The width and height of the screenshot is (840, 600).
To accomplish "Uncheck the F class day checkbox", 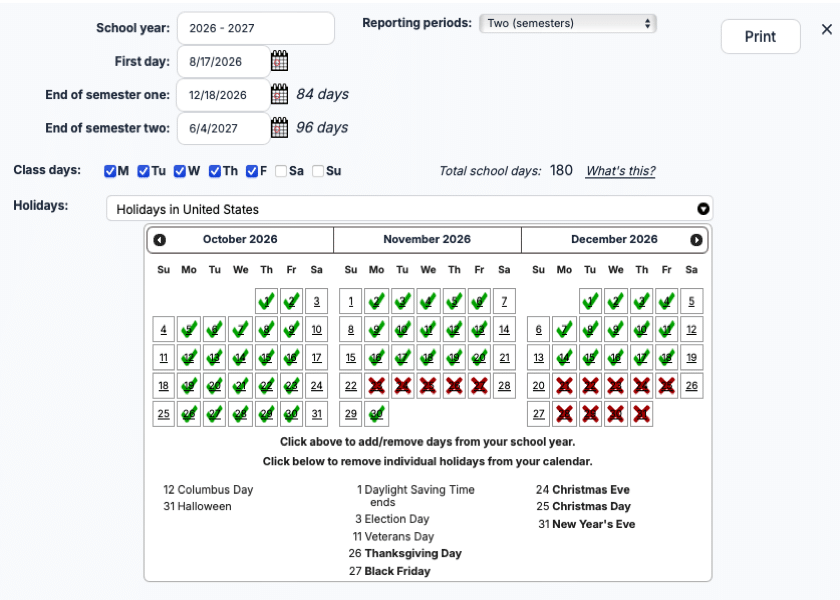I will (x=252, y=171).
